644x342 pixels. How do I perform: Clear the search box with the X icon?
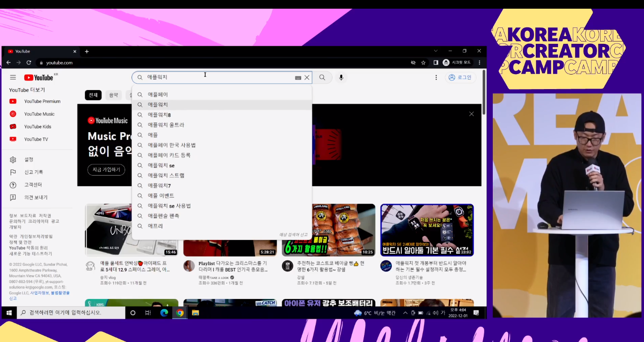coord(307,78)
